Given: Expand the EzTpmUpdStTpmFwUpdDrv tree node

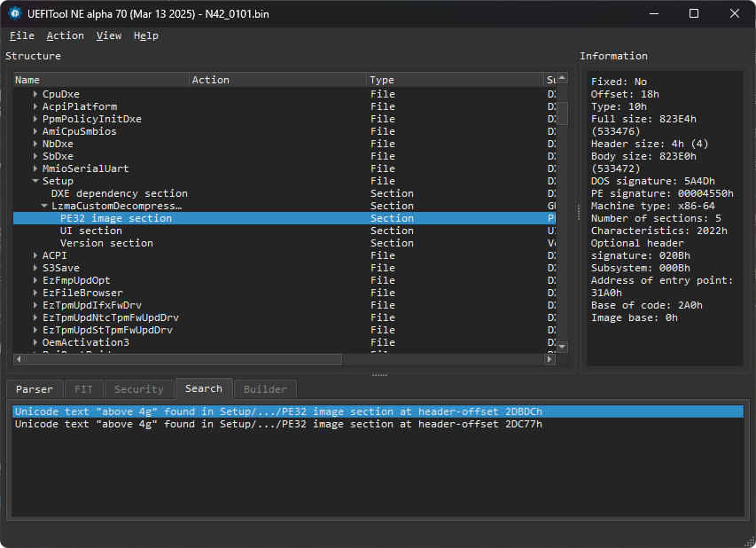Looking at the screenshot, I should click(35, 330).
